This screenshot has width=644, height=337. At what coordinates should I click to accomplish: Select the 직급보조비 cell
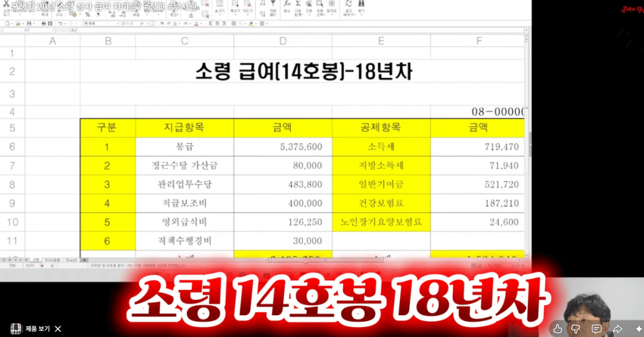pyautogui.click(x=184, y=203)
